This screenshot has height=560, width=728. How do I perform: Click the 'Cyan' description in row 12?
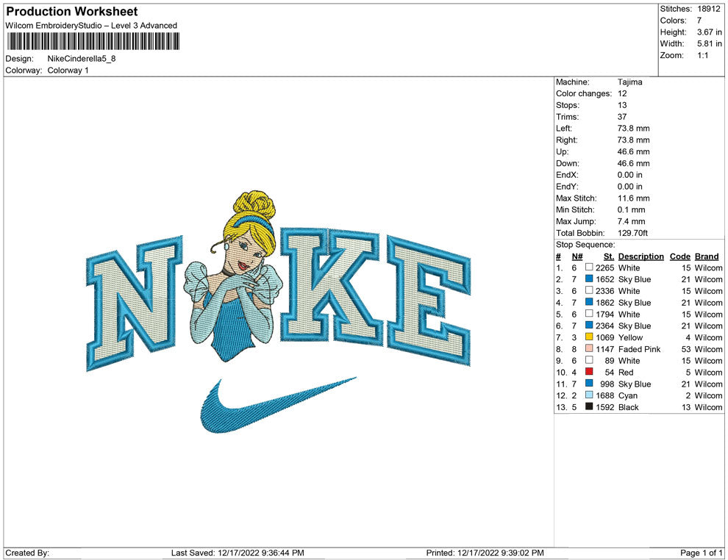pyautogui.click(x=628, y=395)
